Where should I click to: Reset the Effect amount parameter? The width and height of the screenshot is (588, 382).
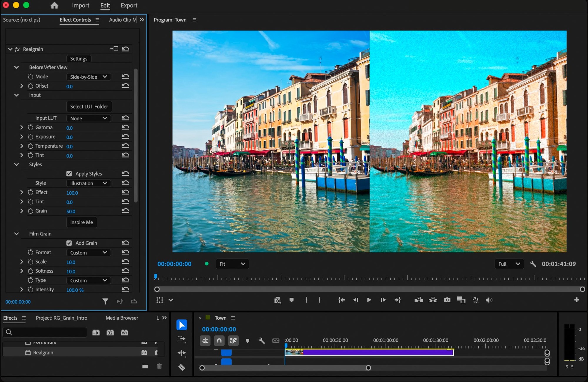click(126, 192)
